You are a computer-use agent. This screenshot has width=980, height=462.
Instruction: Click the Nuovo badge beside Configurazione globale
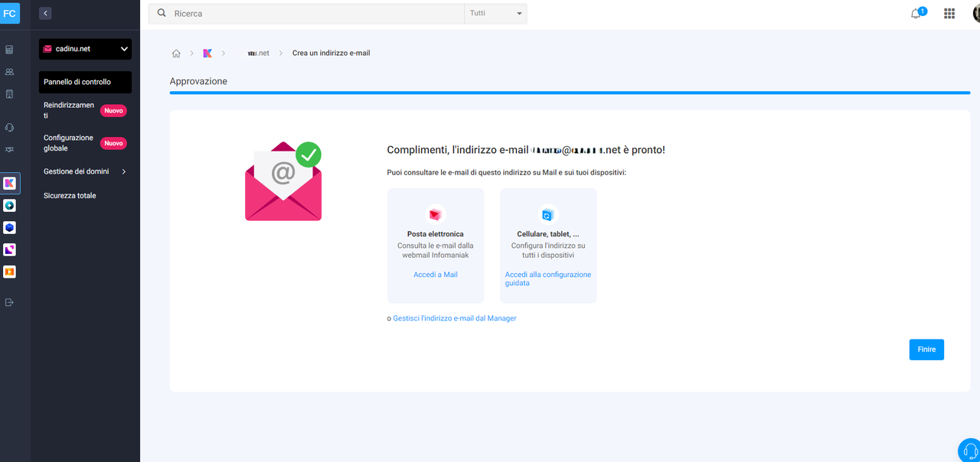click(x=113, y=143)
